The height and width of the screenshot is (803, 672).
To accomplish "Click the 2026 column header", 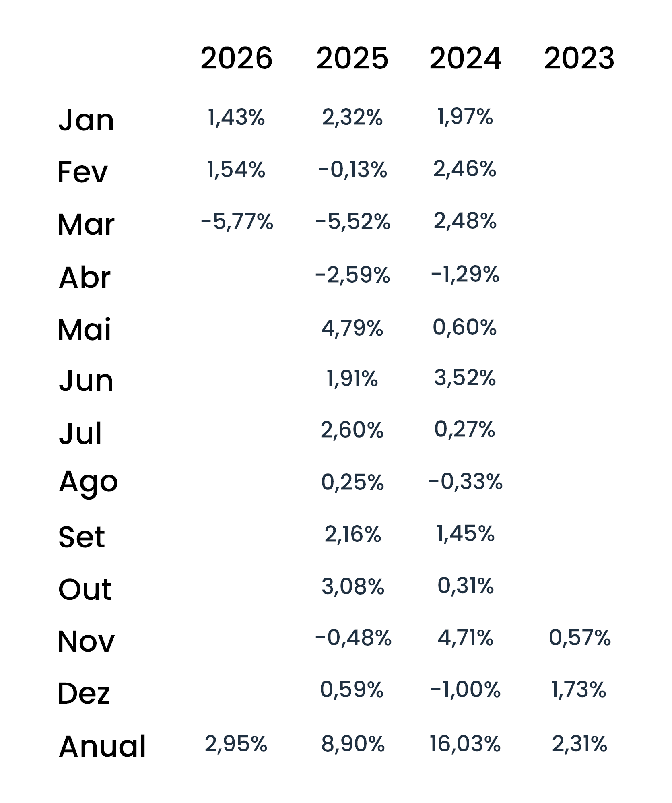I will (236, 58).
